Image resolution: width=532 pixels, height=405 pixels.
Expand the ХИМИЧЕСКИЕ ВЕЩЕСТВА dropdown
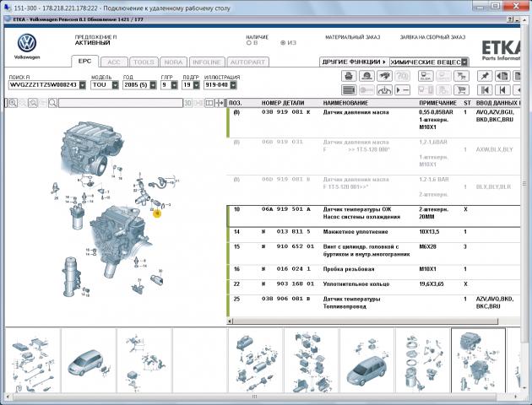click(x=464, y=62)
